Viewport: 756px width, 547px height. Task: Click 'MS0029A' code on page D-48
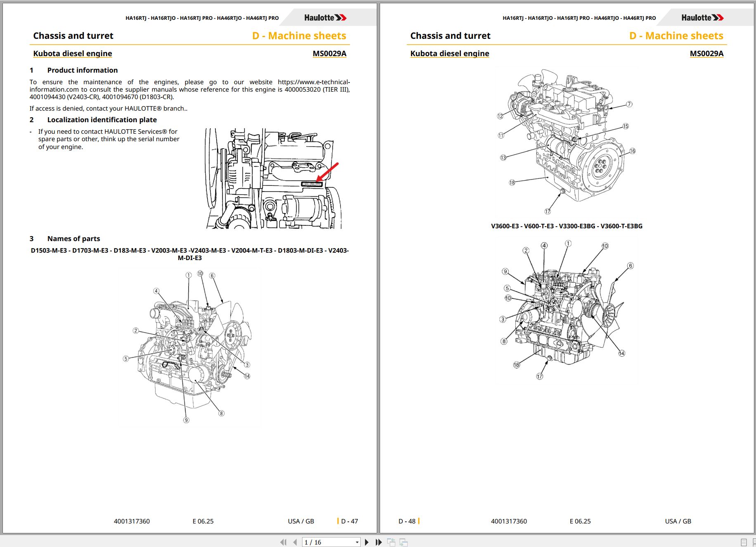706,53
